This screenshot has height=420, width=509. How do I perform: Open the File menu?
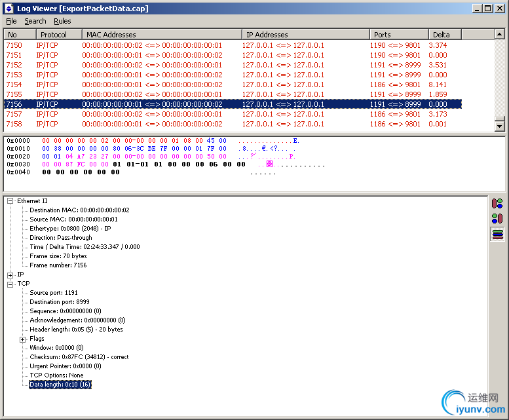tap(11, 21)
